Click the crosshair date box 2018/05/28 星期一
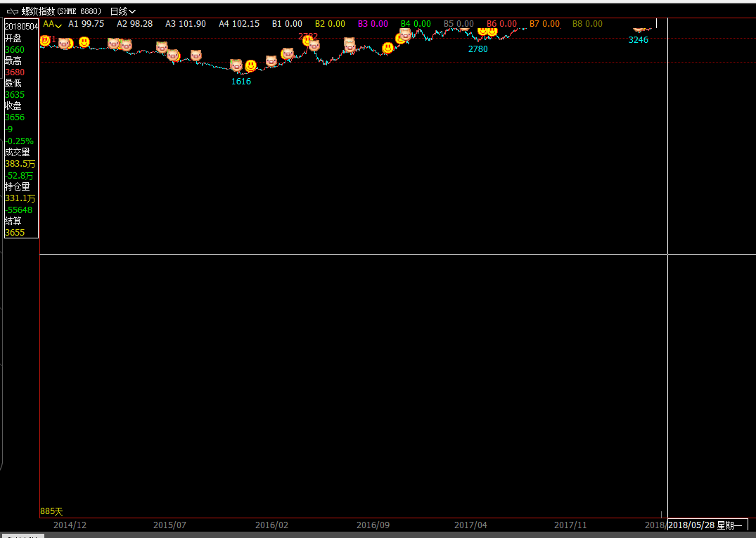 pyautogui.click(x=707, y=525)
